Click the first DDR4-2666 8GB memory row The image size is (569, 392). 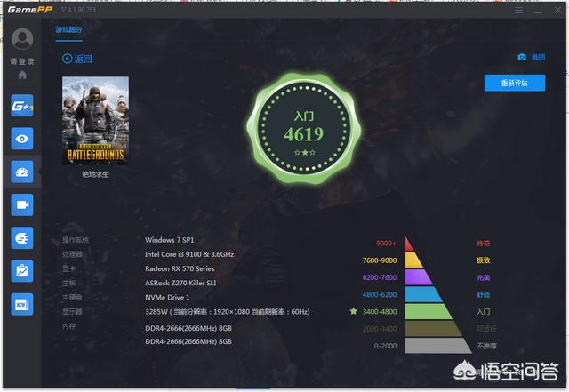[x=188, y=328]
